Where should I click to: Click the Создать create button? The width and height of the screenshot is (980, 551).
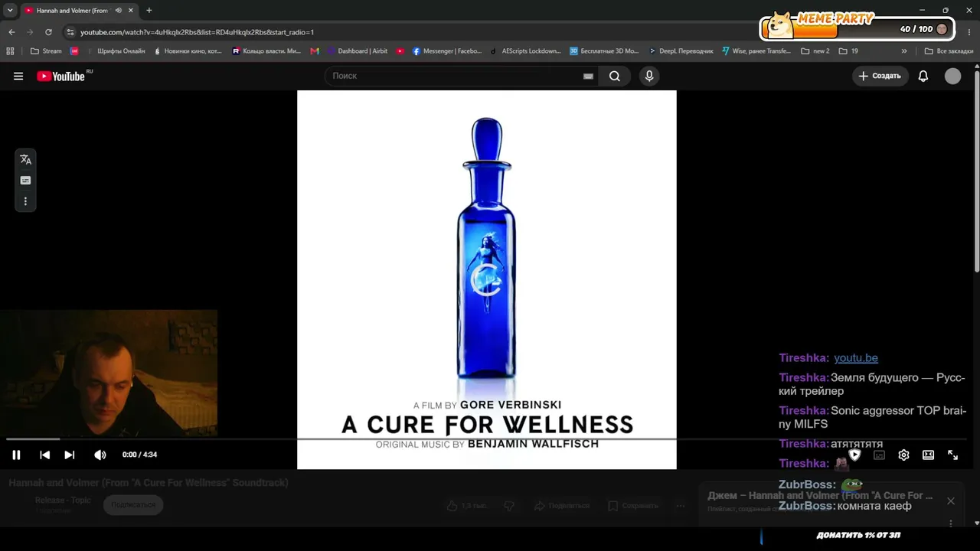click(880, 76)
